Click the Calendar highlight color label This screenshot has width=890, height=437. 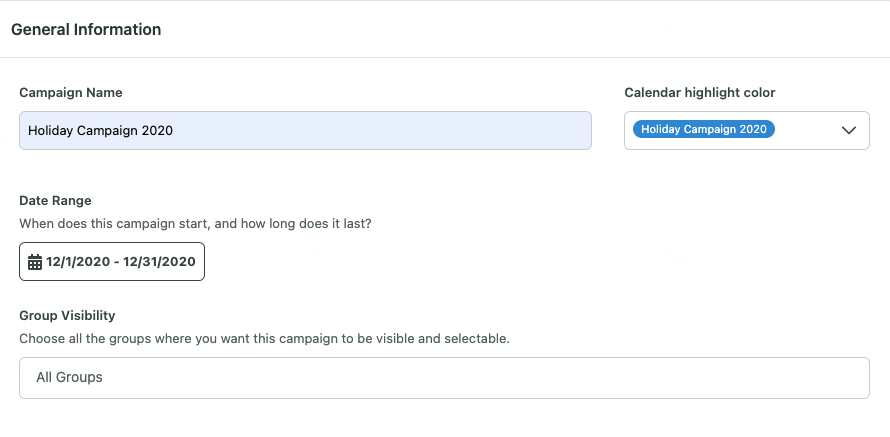pos(699,93)
